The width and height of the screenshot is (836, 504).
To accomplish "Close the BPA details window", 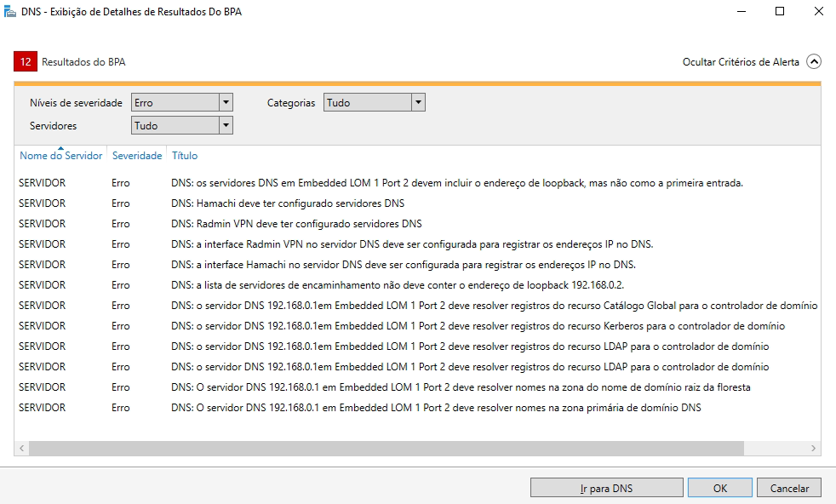I will [818, 11].
